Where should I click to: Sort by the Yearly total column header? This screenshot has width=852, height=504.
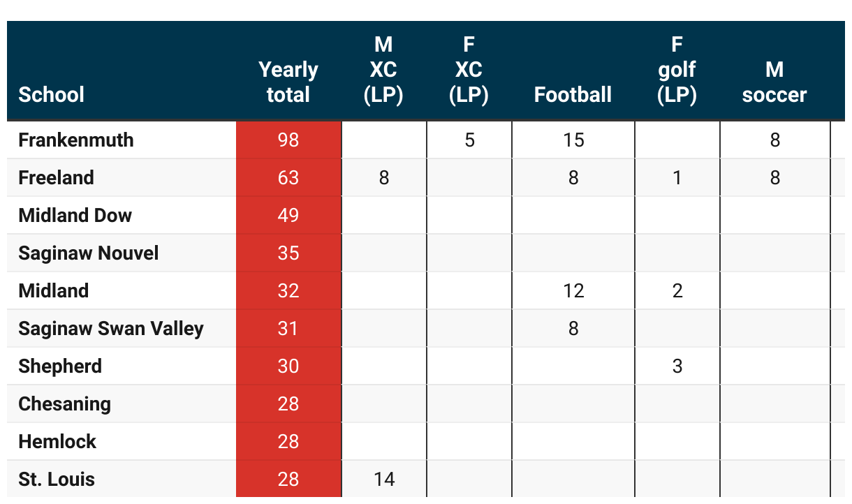point(288,82)
